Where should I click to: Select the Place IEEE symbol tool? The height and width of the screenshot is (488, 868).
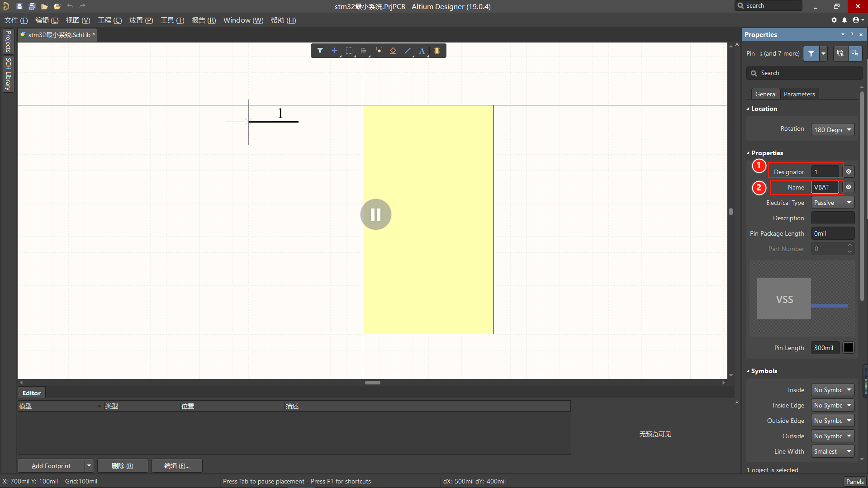point(393,51)
